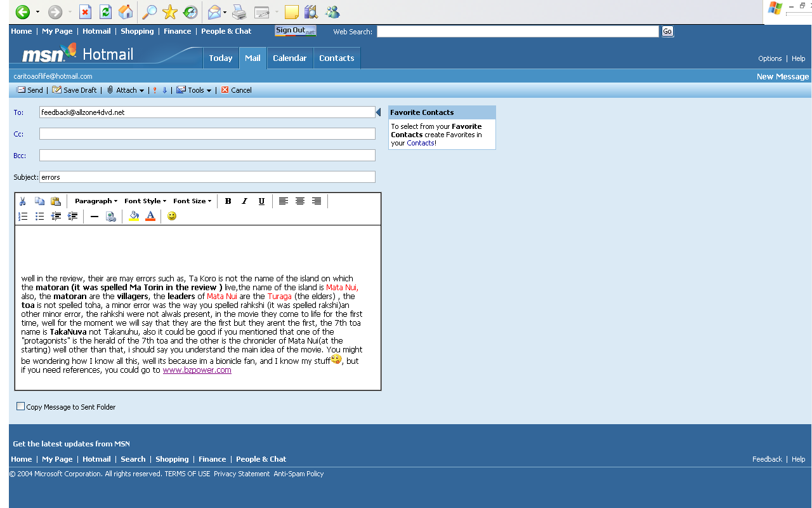Viewport: 812px width, 508px height.
Task: Switch to the Today tab
Action: (221, 58)
